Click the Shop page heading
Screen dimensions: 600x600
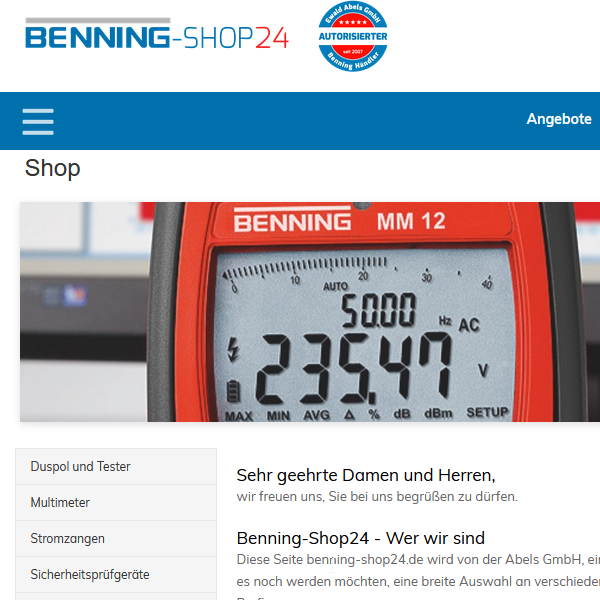52,168
